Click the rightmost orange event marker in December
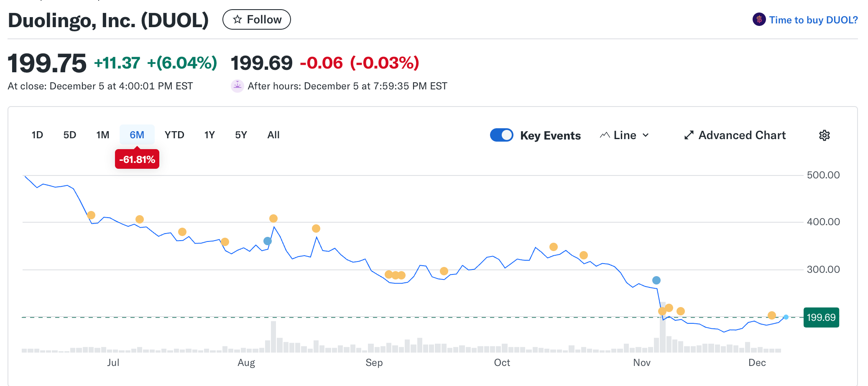868x386 pixels. pyautogui.click(x=772, y=315)
